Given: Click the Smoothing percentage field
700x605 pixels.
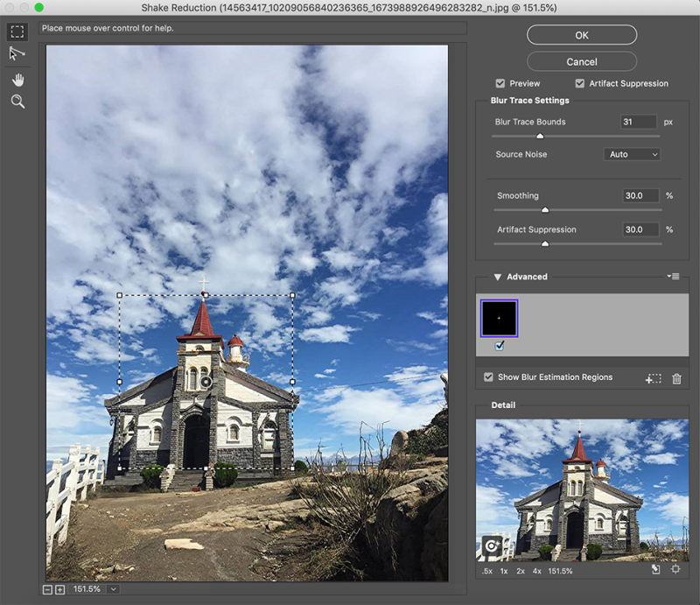Looking at the screenshot, I should [x=641, y=196].
